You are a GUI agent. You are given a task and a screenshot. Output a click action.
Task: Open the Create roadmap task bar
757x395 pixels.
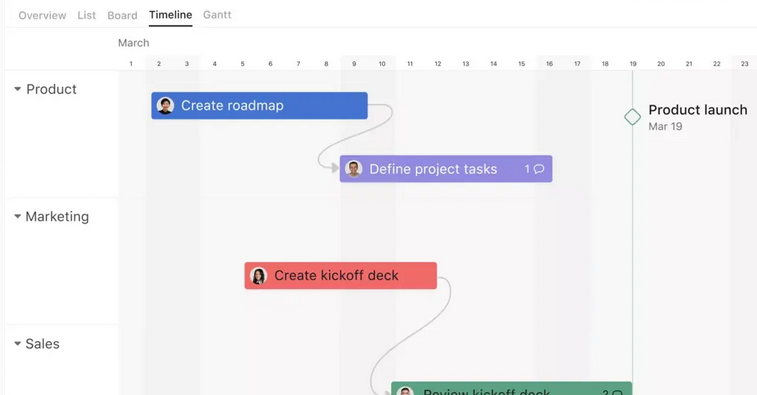259,106
